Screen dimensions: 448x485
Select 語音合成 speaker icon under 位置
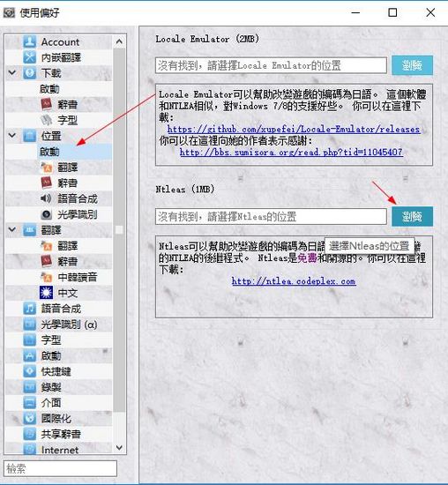tap(47, 198)
